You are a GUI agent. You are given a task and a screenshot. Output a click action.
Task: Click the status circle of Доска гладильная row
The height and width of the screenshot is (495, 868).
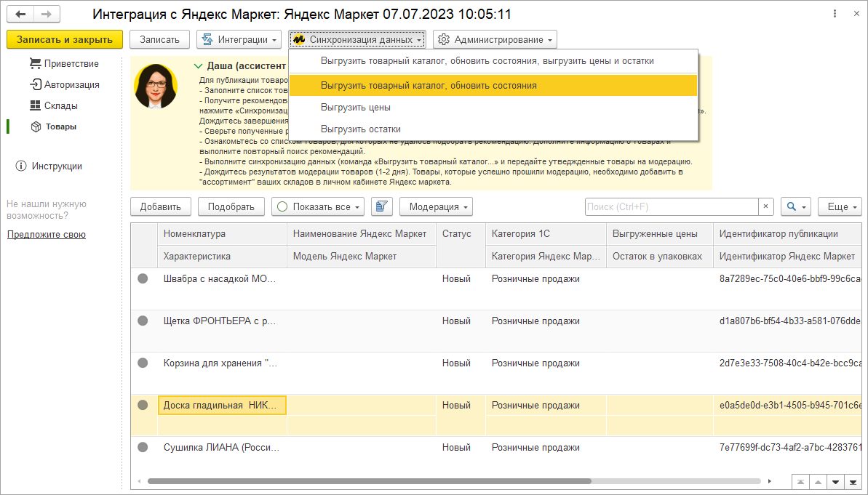[x=143, y=405]
